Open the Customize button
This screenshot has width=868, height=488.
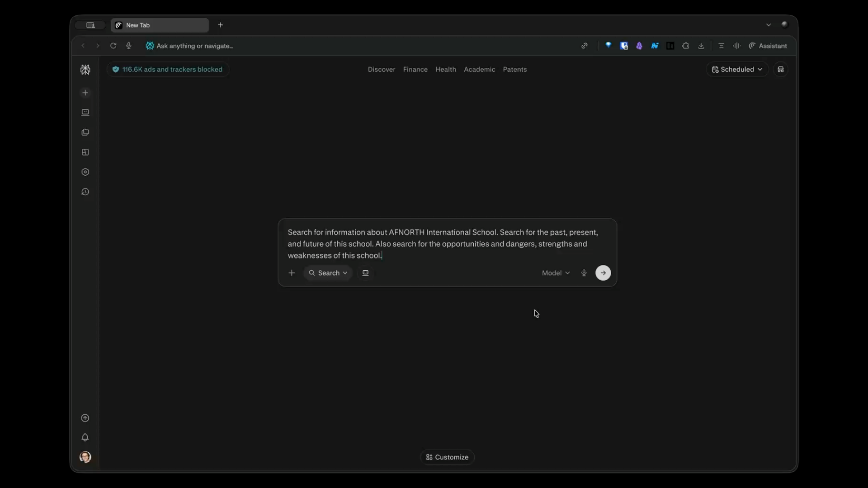(x=447, y=457)
